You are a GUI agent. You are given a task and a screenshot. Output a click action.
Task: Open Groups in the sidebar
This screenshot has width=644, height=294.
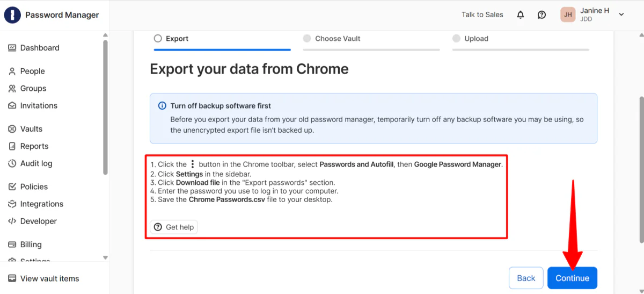coord(33,89)
